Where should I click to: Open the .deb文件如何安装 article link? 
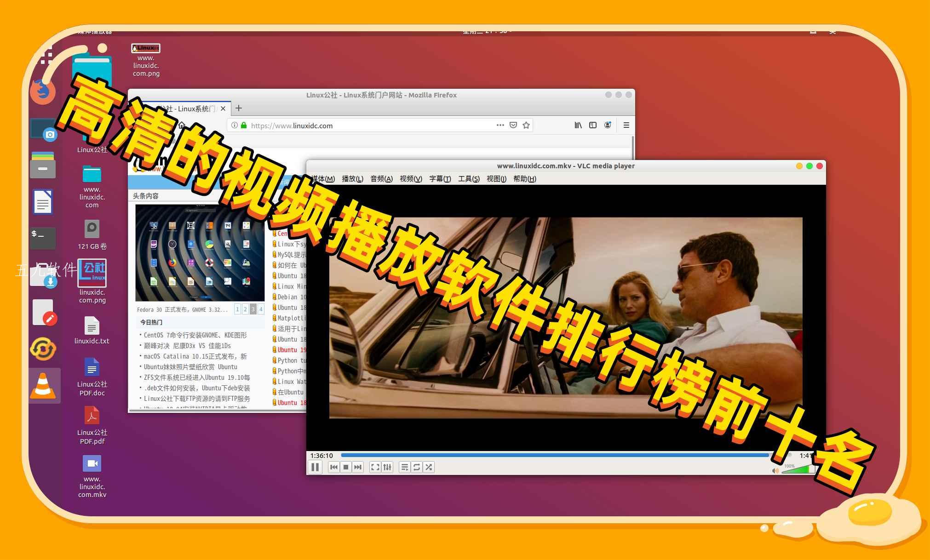[x=197, y=388]
